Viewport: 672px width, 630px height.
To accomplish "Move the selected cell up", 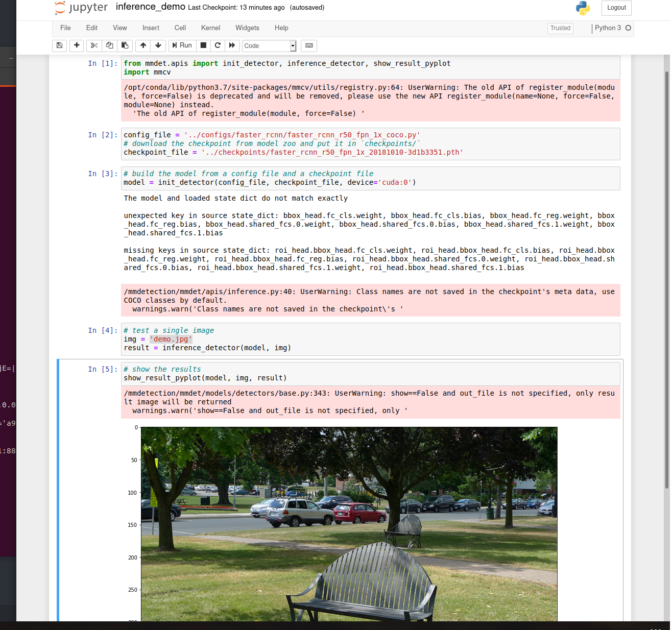I will [x=143, y=45].
